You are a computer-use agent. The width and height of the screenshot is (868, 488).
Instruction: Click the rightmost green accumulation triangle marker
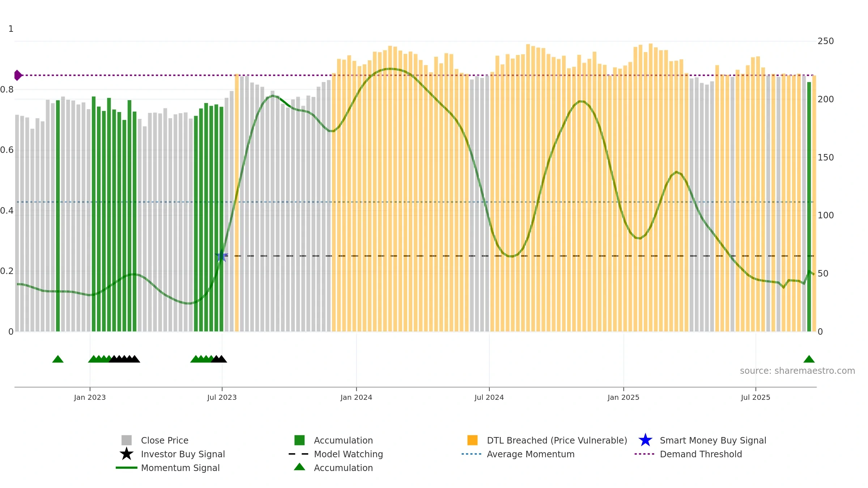[809, 359]
